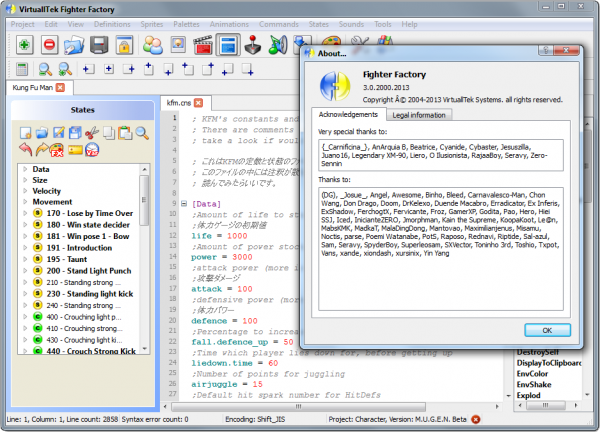Click the calculator icon in the second toolbar
This screenshot has height=432, width=600.
tap(22, 69)
